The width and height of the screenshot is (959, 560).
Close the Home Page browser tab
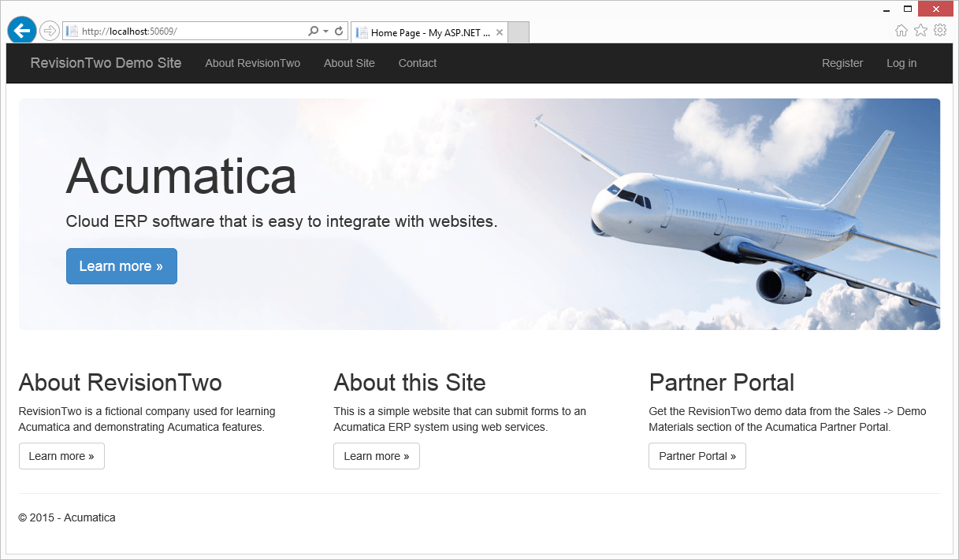tap(500, 33)
